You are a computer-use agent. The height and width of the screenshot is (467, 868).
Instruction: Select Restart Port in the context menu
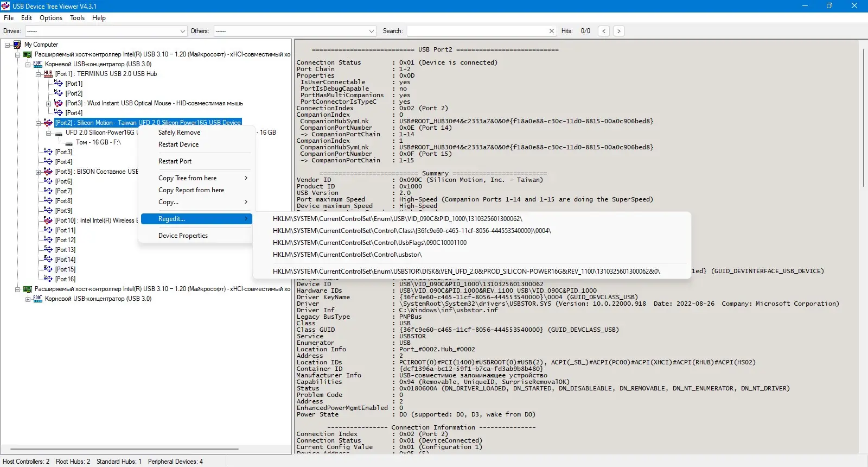196,161
